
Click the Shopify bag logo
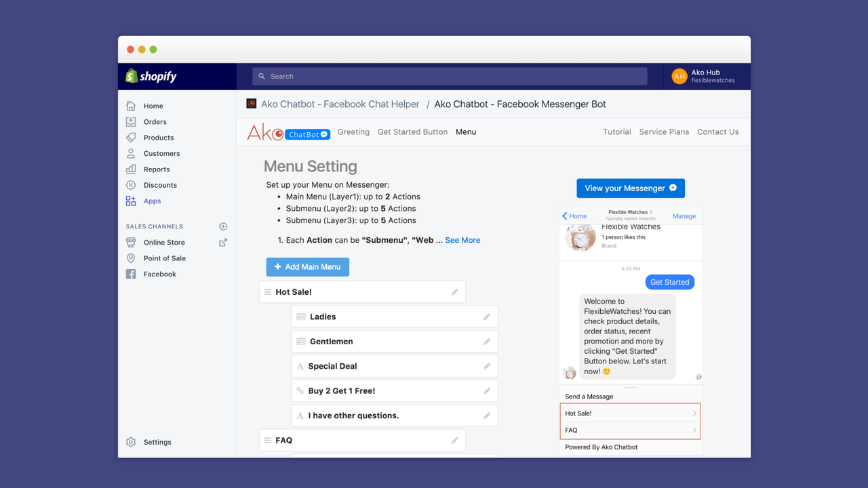(x=130, y=76)
